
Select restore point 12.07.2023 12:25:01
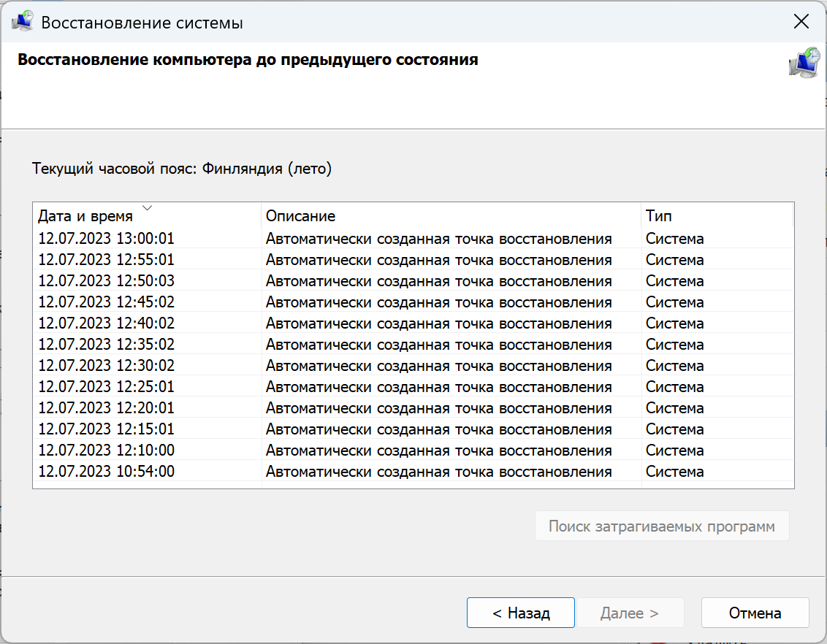413,386
